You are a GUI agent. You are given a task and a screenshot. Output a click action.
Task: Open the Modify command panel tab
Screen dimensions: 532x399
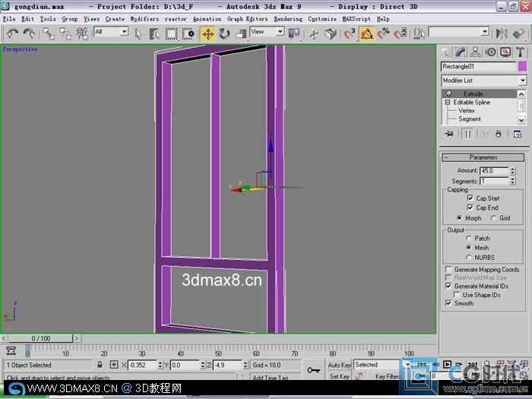click(x=460, y=52)
